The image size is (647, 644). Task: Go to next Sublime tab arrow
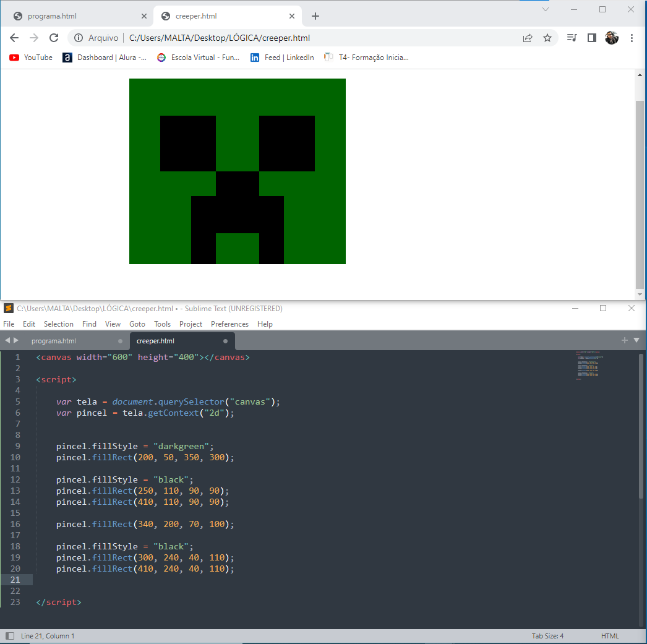(16, 340)
